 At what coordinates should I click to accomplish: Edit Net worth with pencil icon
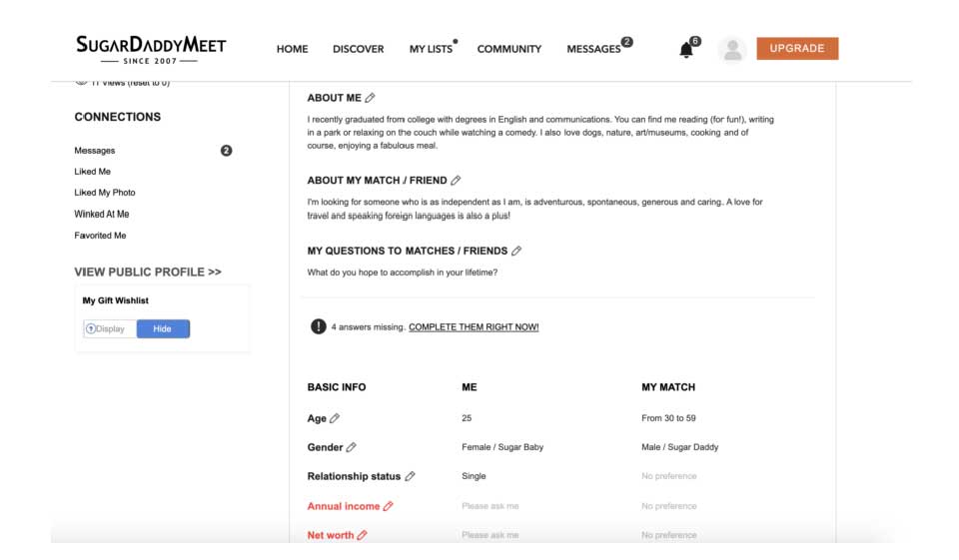pos(362,535)
